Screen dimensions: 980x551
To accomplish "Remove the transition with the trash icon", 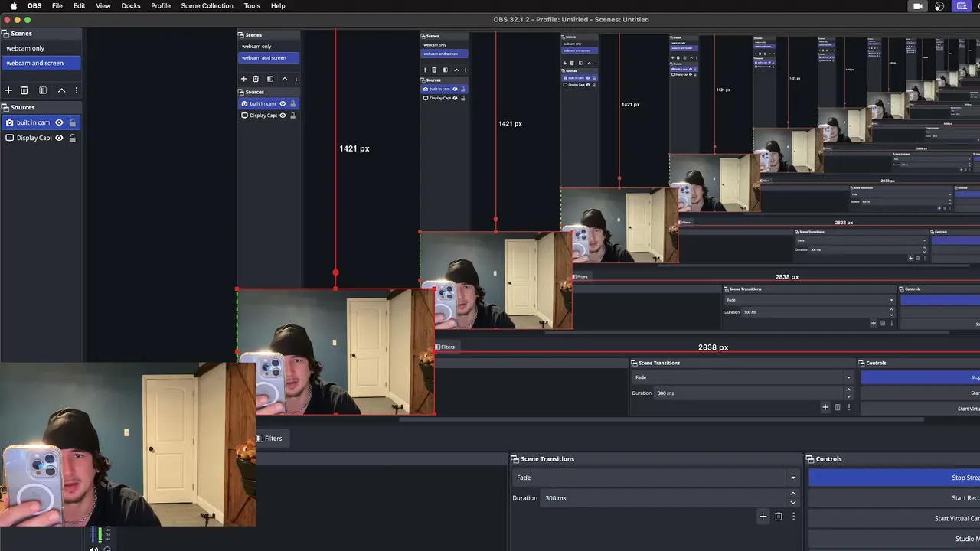I will point(779,517).
